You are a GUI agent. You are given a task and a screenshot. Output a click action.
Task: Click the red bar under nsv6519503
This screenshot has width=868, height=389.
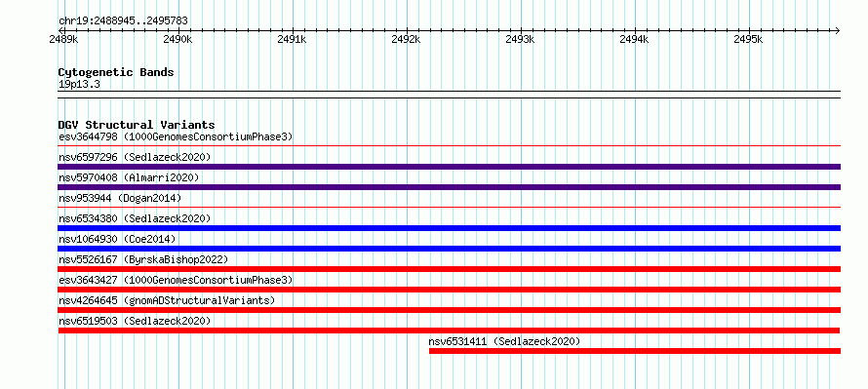449,331
